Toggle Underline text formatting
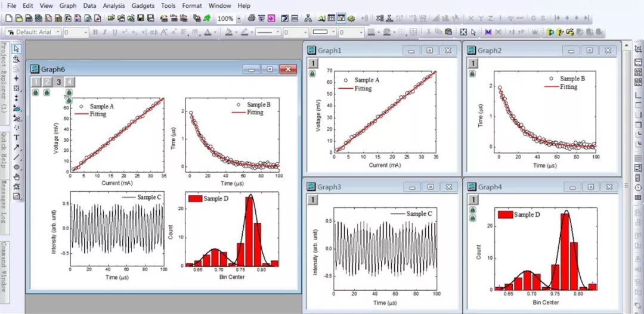The width and height of the screenshot is (644, 314). tap(114, 32)
